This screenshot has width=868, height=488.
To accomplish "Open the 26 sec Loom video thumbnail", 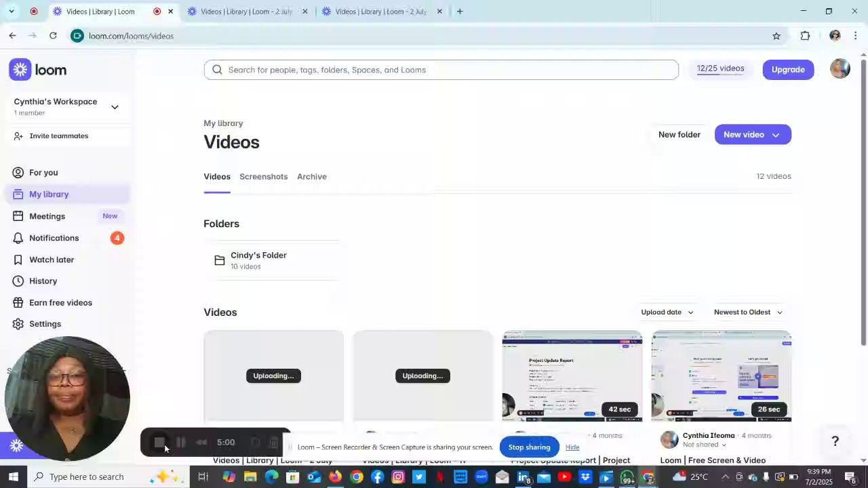I will click(x=721, y=376).
